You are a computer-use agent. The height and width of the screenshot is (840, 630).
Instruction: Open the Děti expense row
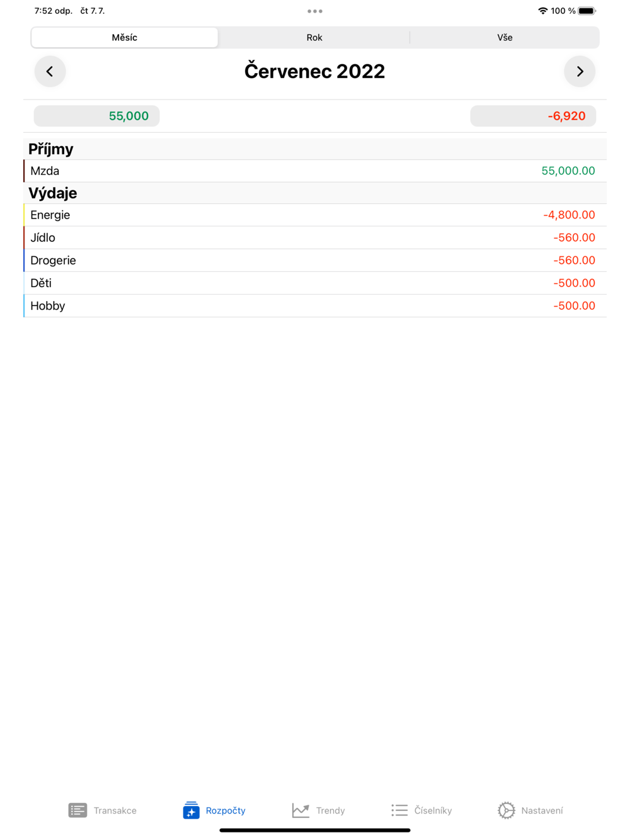[315, 283]
